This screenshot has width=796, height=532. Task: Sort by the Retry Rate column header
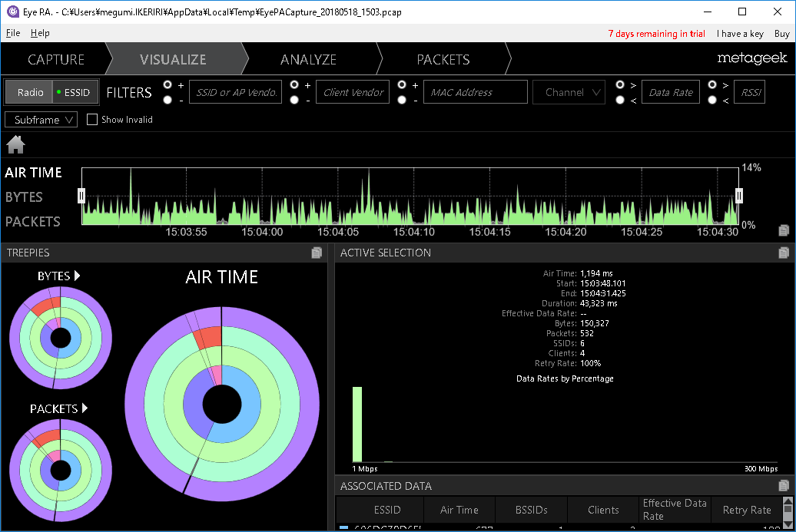pos(747,510)
